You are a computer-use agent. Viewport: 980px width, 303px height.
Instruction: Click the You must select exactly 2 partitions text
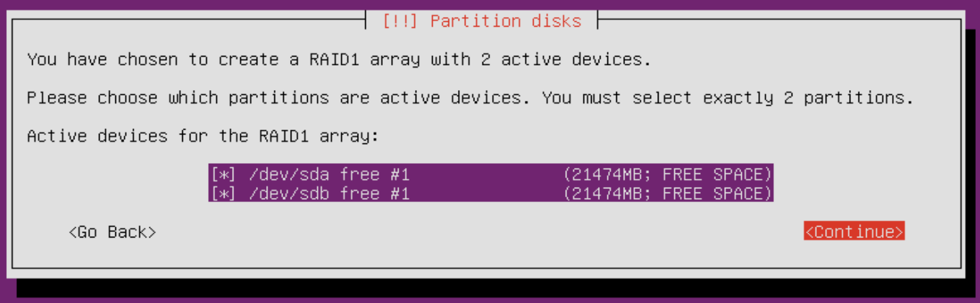[x=727, y=98]
